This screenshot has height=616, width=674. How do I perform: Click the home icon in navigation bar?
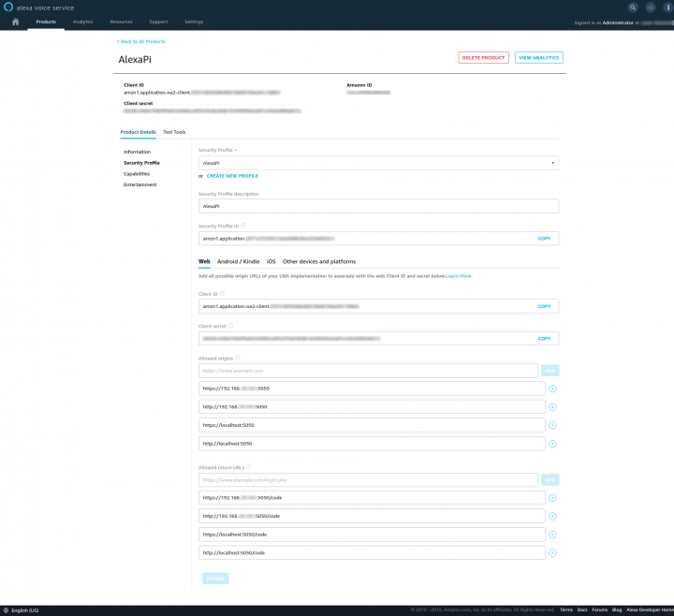click(15, 21)
